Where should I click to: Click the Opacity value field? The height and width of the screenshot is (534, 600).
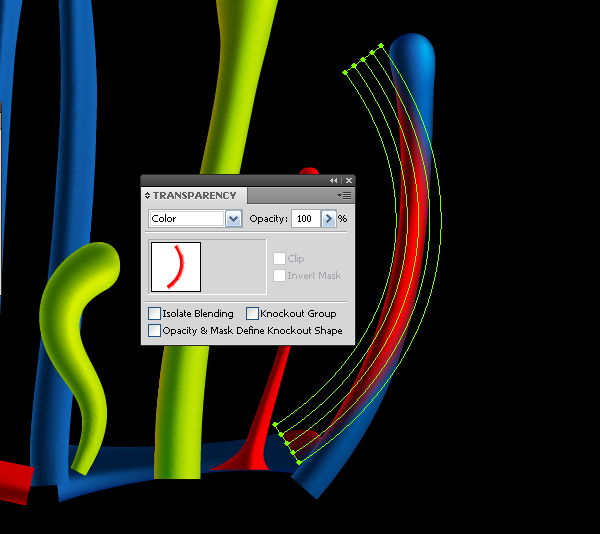point(305,219)
